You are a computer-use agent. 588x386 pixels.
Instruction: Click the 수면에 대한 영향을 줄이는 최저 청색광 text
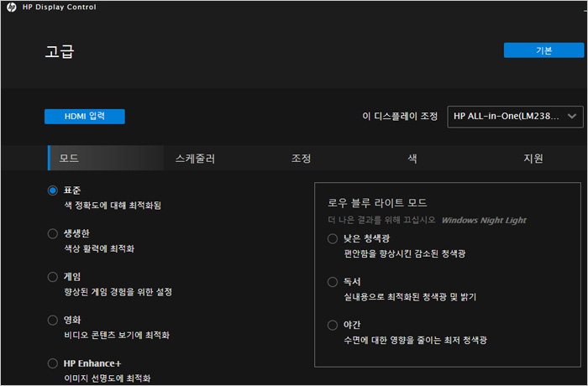click(415, 341)
